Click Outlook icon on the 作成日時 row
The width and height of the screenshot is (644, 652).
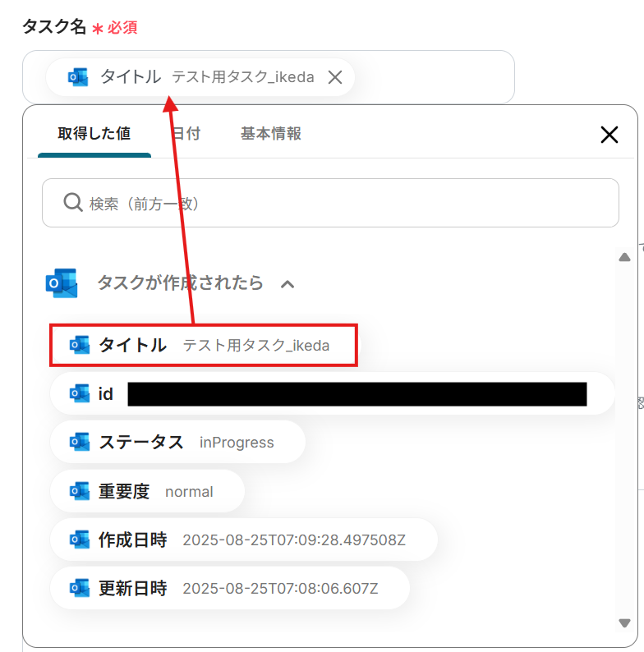80,540
